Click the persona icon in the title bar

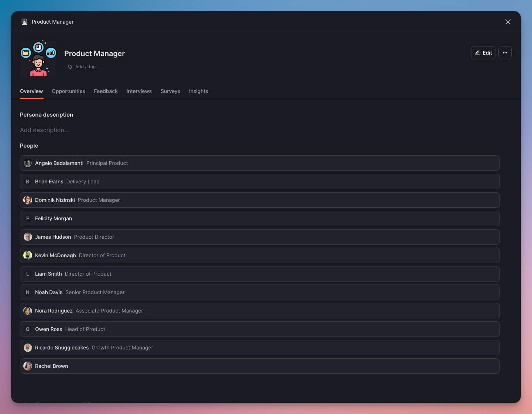(x=24, y=22)
